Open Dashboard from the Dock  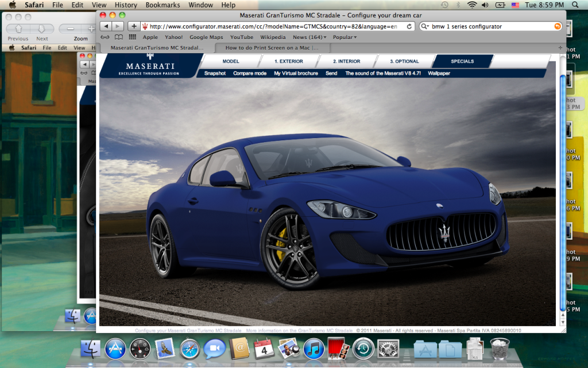pyautogui.click(x=140, y=348)
